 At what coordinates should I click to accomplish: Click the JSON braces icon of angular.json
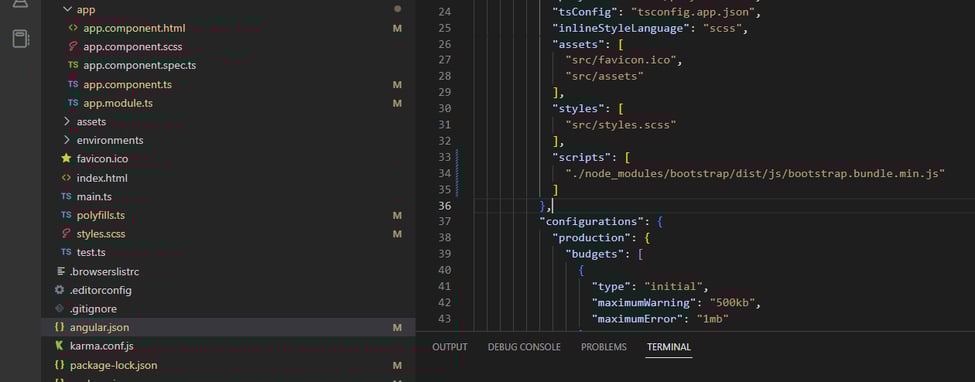60,327
